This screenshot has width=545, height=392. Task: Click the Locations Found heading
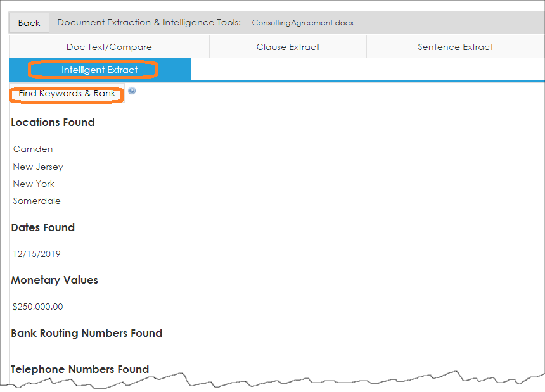coord(53,122)
